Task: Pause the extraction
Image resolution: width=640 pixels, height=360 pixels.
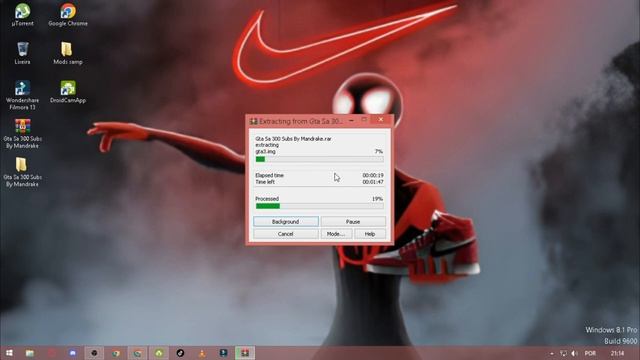Action: pos(353,222)
